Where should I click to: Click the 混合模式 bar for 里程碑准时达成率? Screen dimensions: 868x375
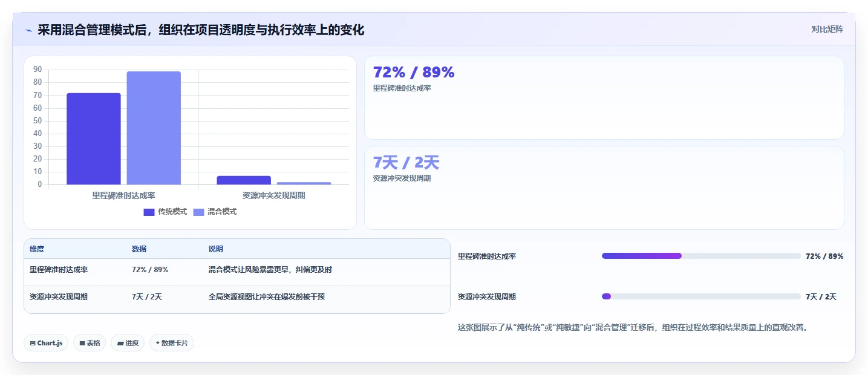(154, 128)
